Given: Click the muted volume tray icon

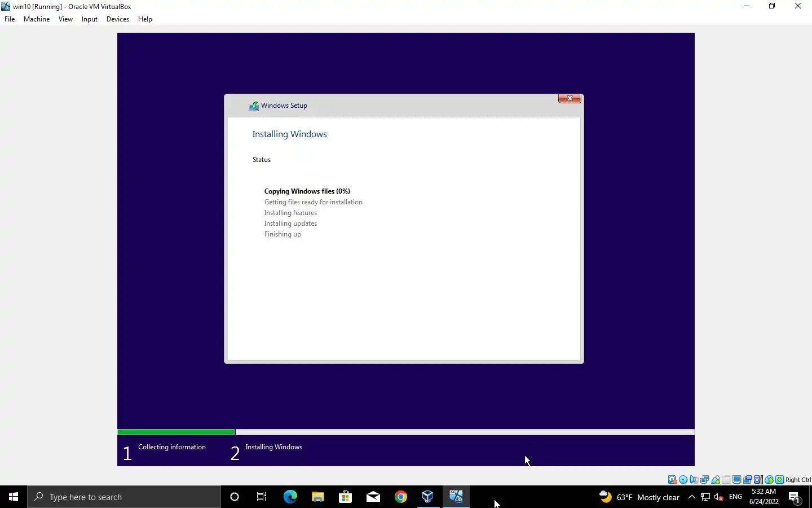Looking at the screenshot, I should pyautogui.click(x=719, y=497).
